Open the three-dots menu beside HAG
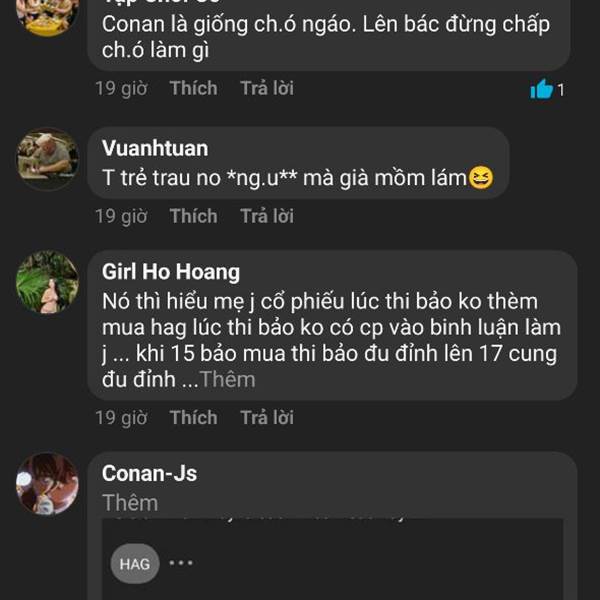This screenshot has height=600, width=600. pos(180,563)
